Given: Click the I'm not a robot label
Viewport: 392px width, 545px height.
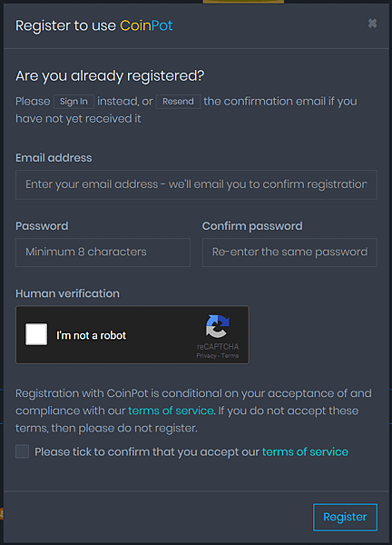Looking at the screenshot, I should [x=92, y=335].
